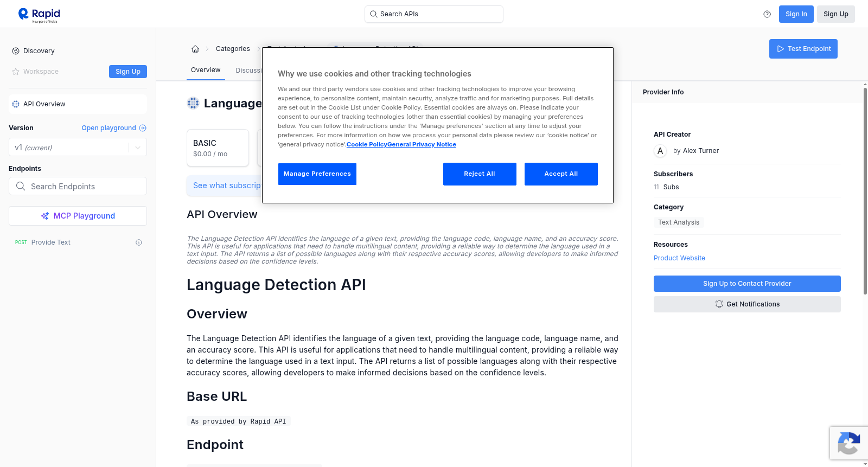
Task: Switch to the Overview tab
Action: 206,70
